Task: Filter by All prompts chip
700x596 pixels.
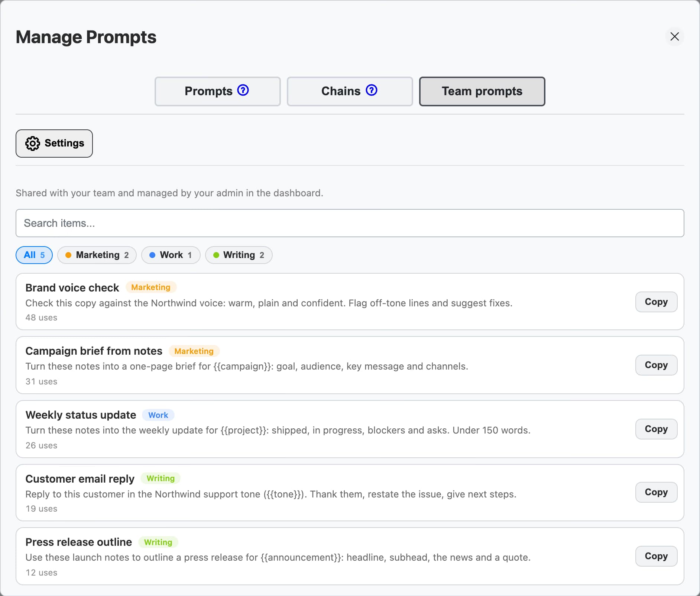Action: (34, 255)
